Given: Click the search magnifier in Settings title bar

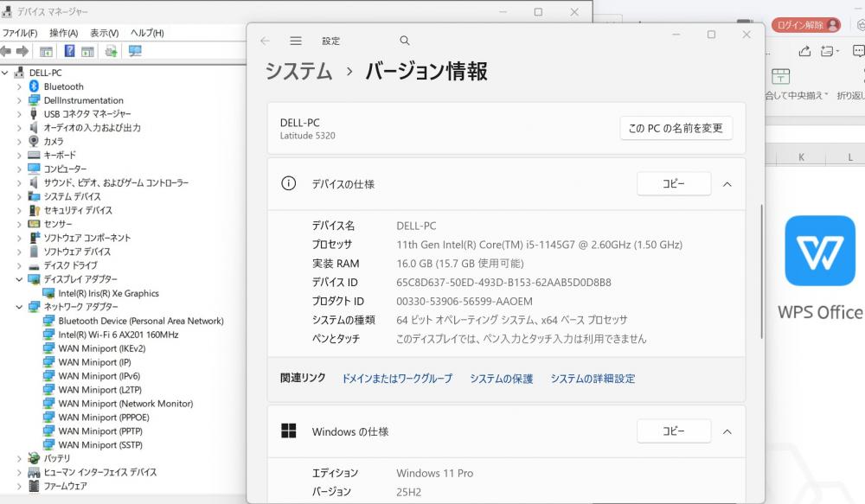Looking at the screenshot, I should click(405, 41).
